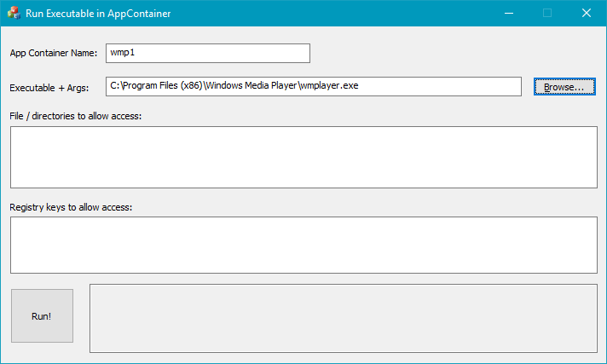607x364 pixels.
Task: Click the output status box beside Run!
Action: pos(344,318)
